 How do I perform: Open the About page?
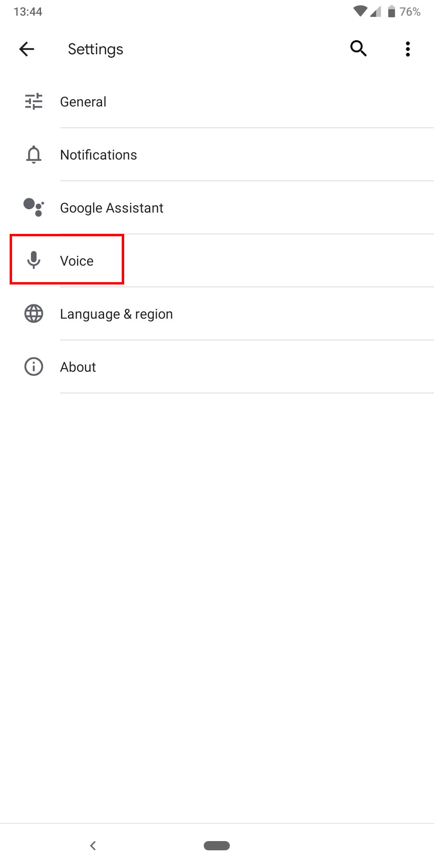click(x=78, y=366)
